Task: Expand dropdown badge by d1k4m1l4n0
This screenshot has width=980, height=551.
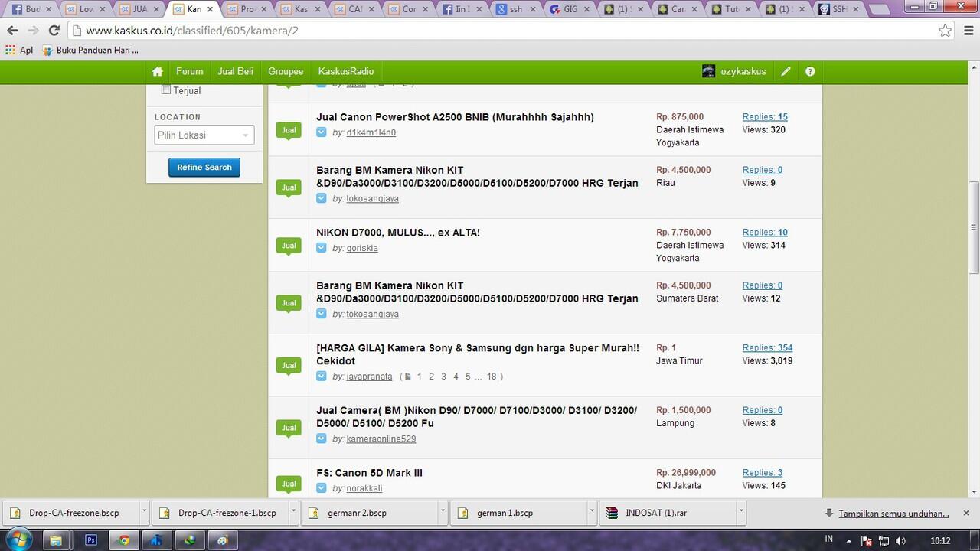Action: [x=322, y=132]
